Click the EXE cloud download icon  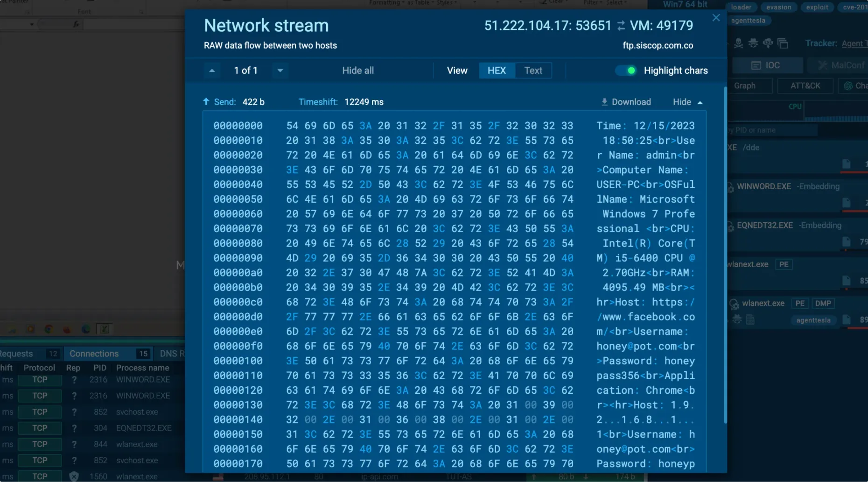[768, 43]
